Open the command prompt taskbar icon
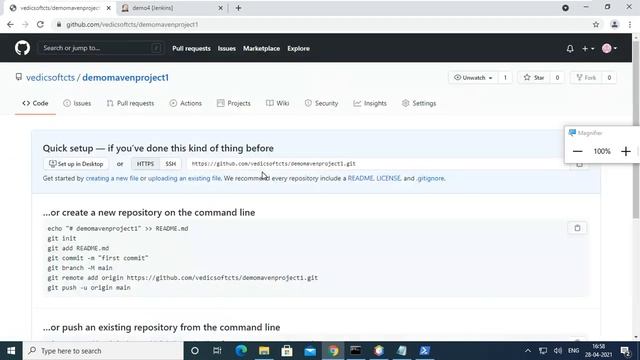640x360 pixels. (x=356, y=351)
